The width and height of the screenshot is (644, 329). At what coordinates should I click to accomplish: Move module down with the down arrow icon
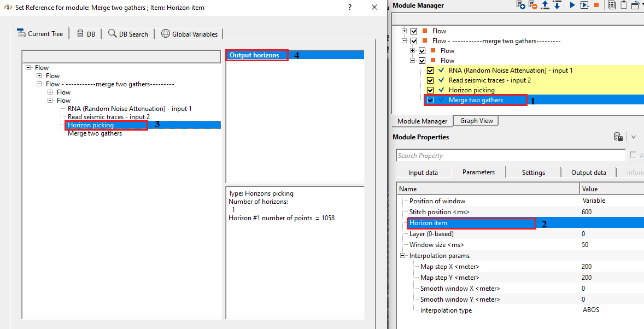click(x=557, y=5)
